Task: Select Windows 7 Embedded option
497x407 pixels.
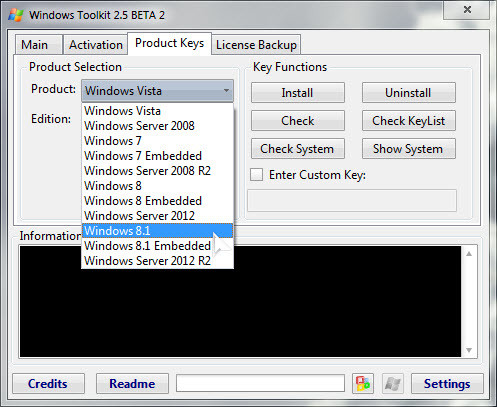Action: pos(157,156)
